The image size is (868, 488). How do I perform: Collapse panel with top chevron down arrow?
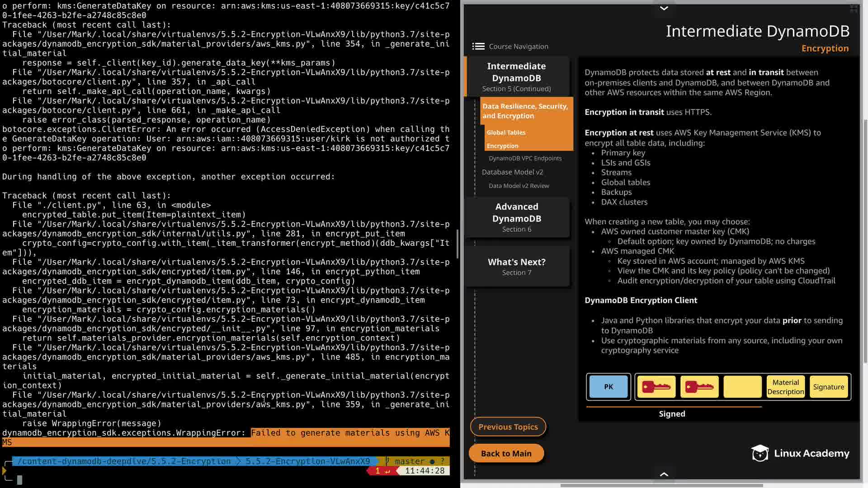click(x=664, y=8)
